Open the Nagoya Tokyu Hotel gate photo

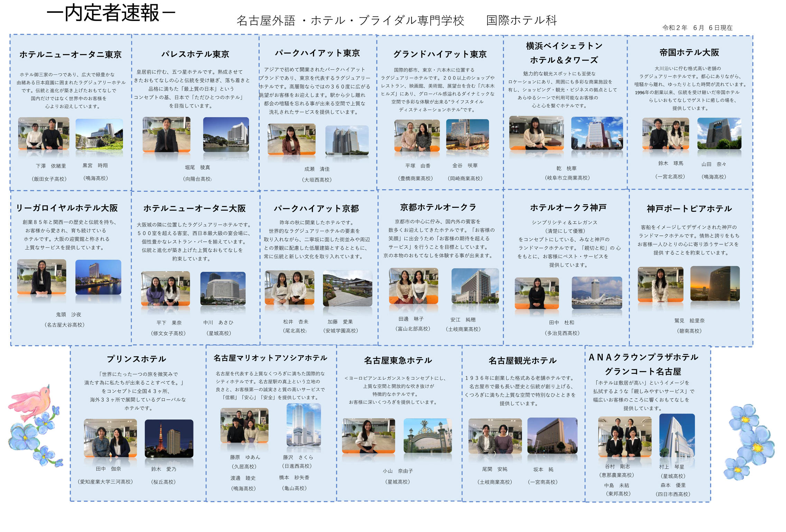tap(428, 436)
